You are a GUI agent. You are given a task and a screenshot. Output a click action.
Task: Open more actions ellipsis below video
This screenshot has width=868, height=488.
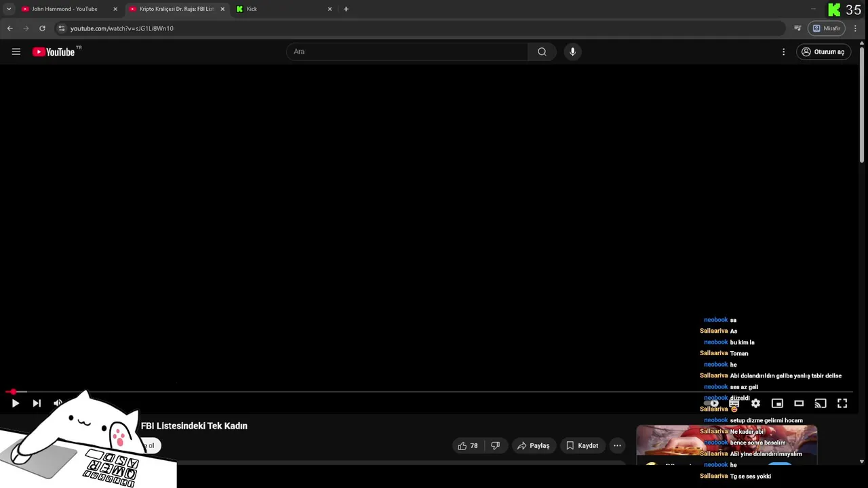pos(617,445)
